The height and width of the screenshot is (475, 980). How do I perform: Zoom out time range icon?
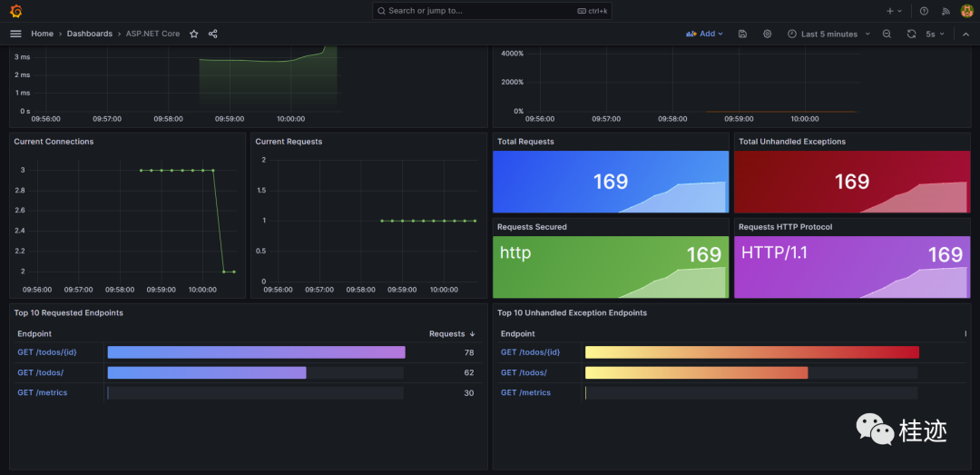(887, 34)
